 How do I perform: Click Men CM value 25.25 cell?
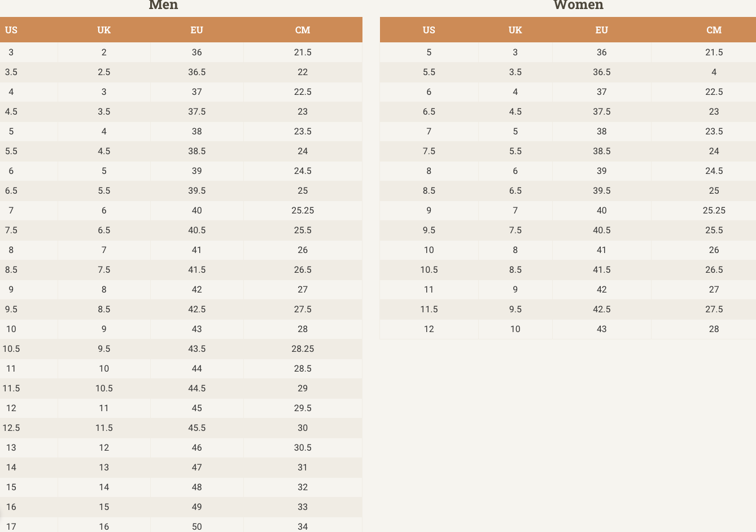303,211
